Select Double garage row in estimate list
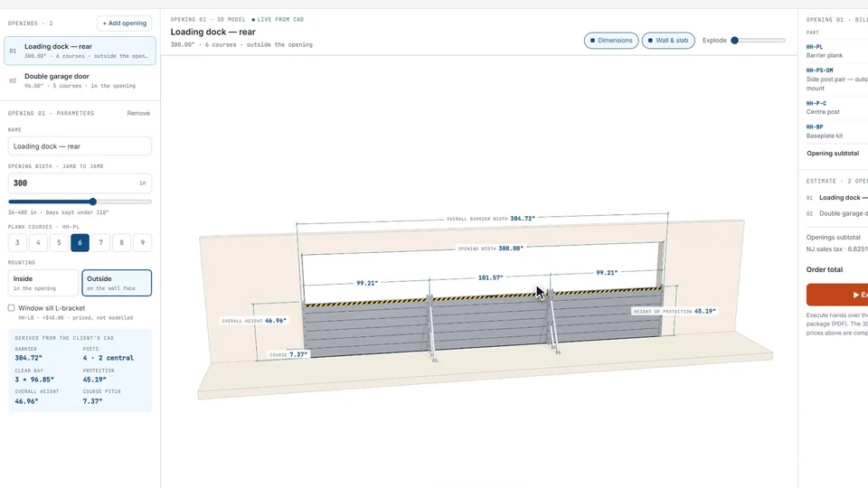868x488 pixels. (837, 213)
